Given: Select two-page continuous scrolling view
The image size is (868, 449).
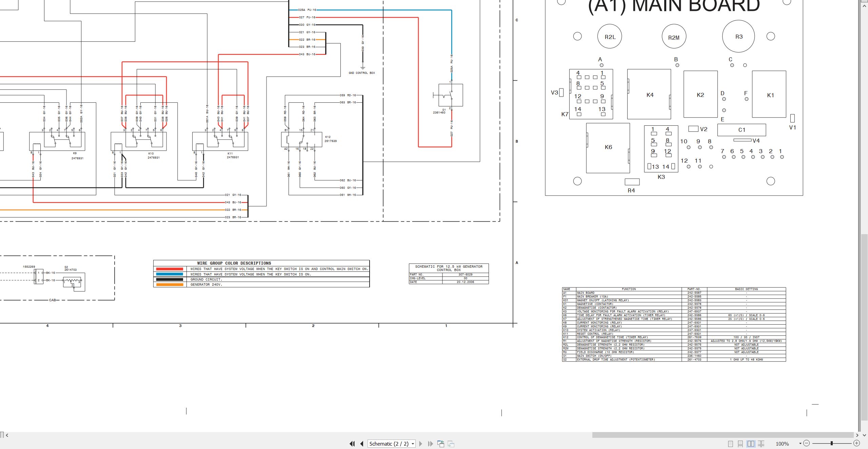Looking at the screenshot, I should point(761,444).
